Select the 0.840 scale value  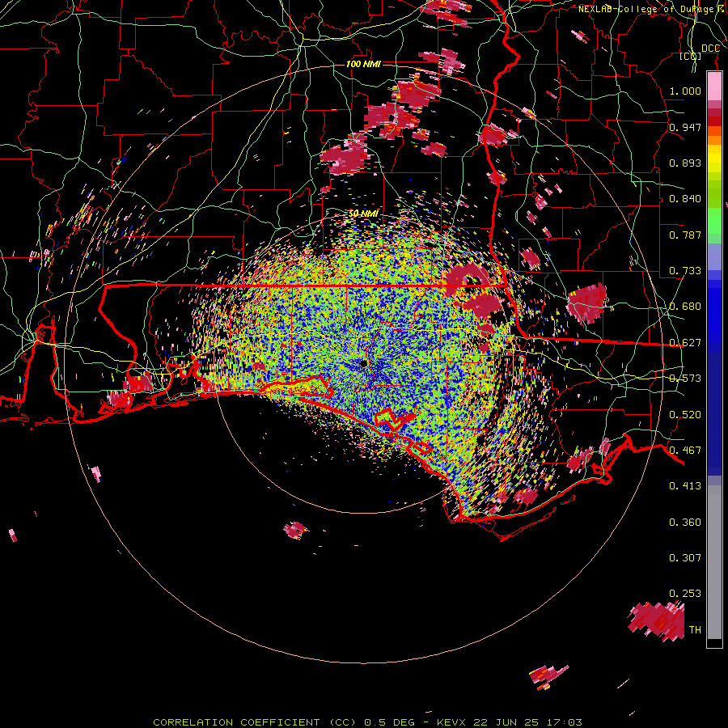point(685,199)
